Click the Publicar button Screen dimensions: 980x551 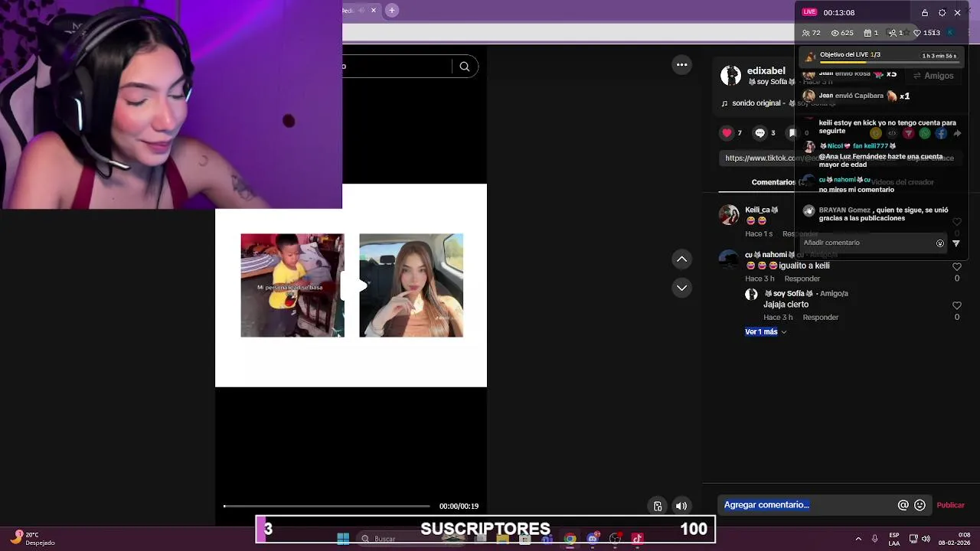(951, 505)
